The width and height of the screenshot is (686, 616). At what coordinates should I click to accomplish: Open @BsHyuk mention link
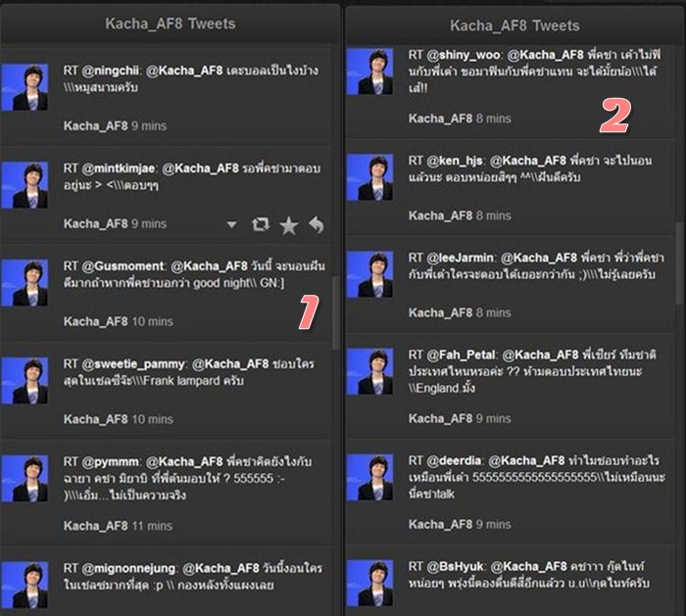pyautogui.click(x=455, y=567)
